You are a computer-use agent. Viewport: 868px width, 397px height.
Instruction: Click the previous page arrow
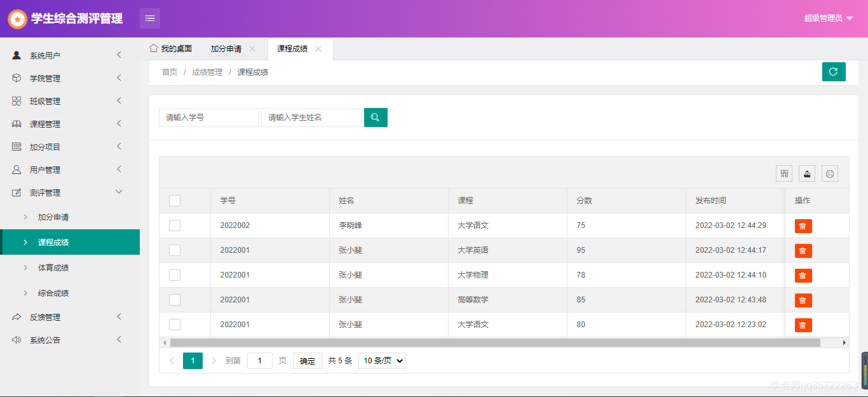pos(172,361)
